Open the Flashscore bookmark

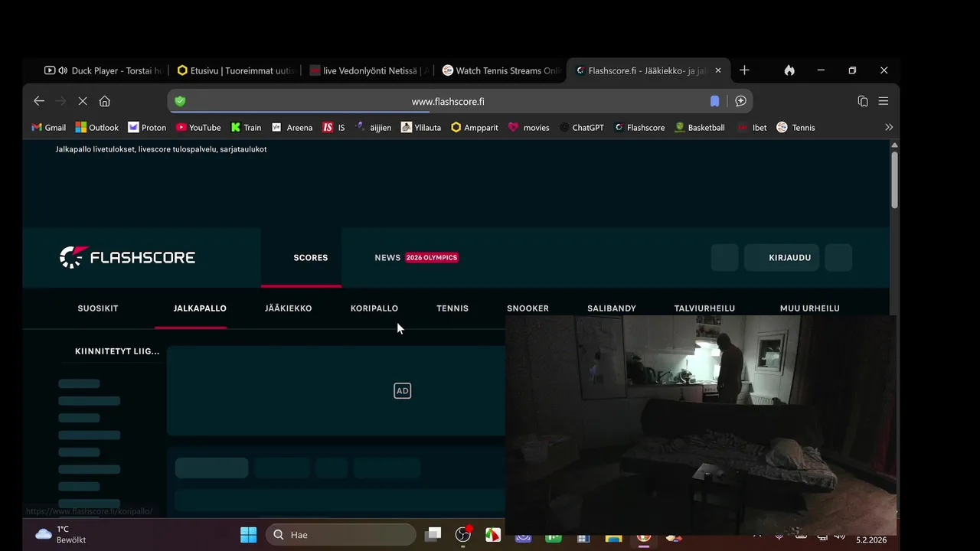pos(639,128)
